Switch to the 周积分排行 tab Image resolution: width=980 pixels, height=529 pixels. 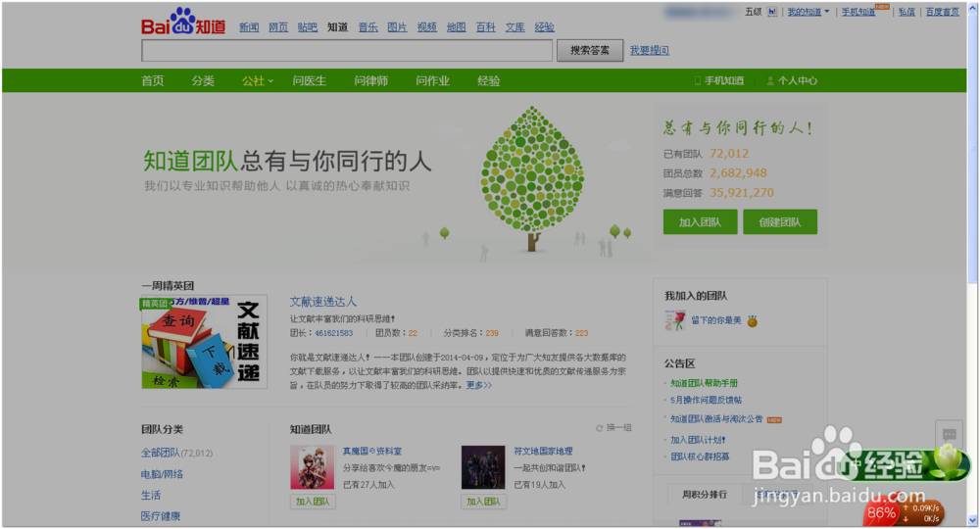pyautogui.click(x=705, y=494)
